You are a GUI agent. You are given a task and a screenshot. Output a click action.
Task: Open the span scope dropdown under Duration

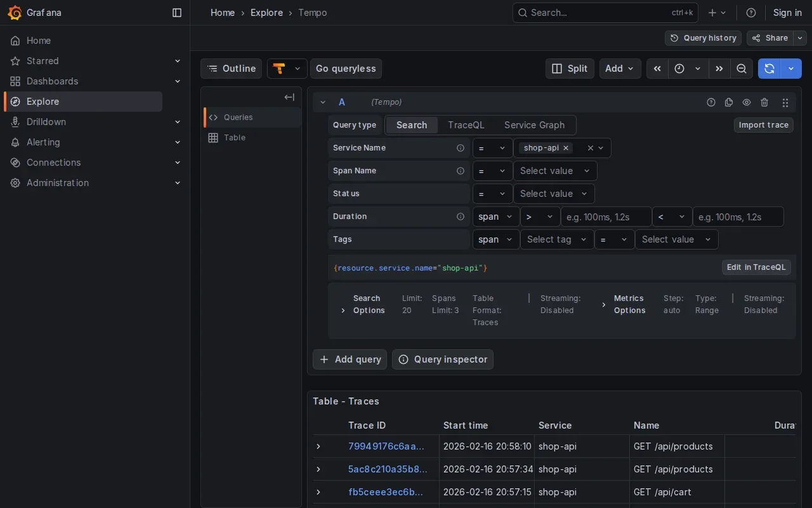click(496, 217)
